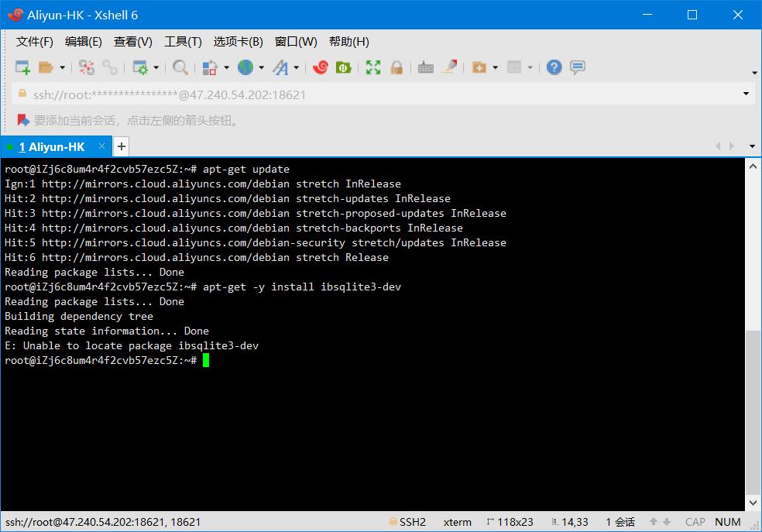Click the 'Building dependency tree' line
The width and height of the screenshot is (762, 532).
pos(79,316)
